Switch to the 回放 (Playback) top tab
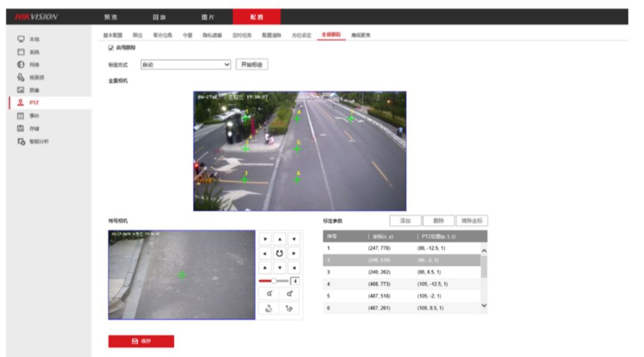This screenshot has width=644, height=357. 159,17
